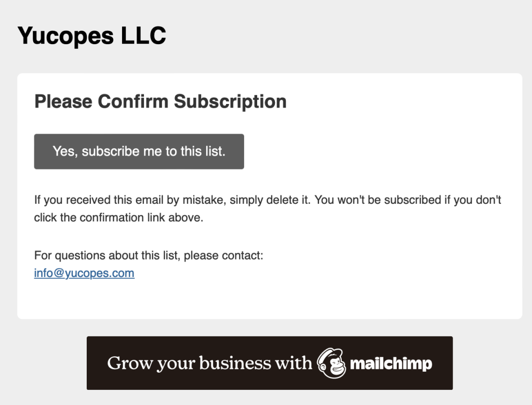Click the Mailchimp Freddie monkey logo icon
This screenshot has height=405, width=532.
click(x=331, y=363)
